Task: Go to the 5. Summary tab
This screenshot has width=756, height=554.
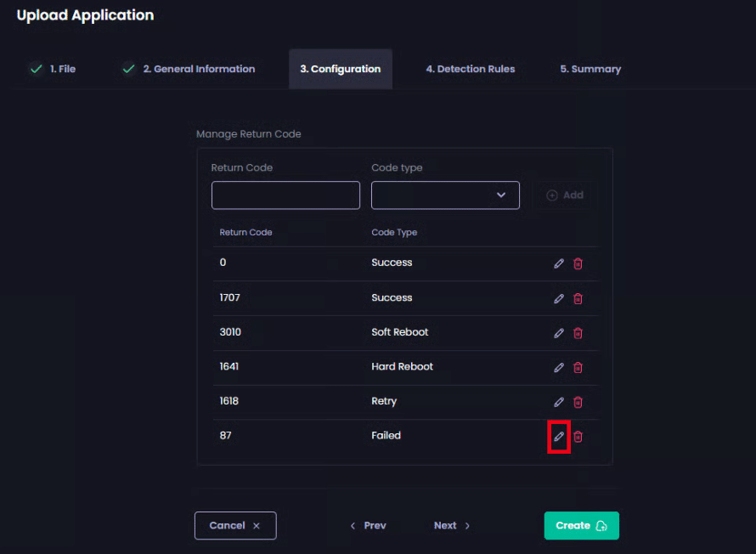Action: tap(590, 70)
